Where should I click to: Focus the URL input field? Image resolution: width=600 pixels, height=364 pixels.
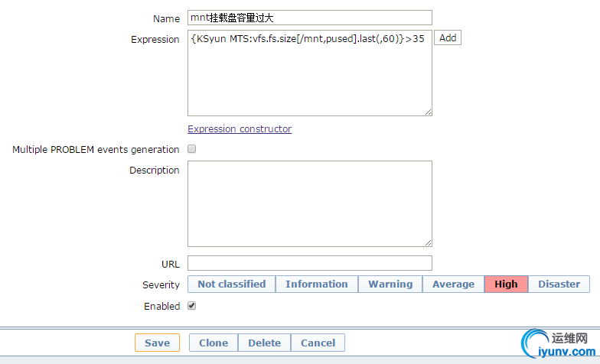(x=309, y=264)
